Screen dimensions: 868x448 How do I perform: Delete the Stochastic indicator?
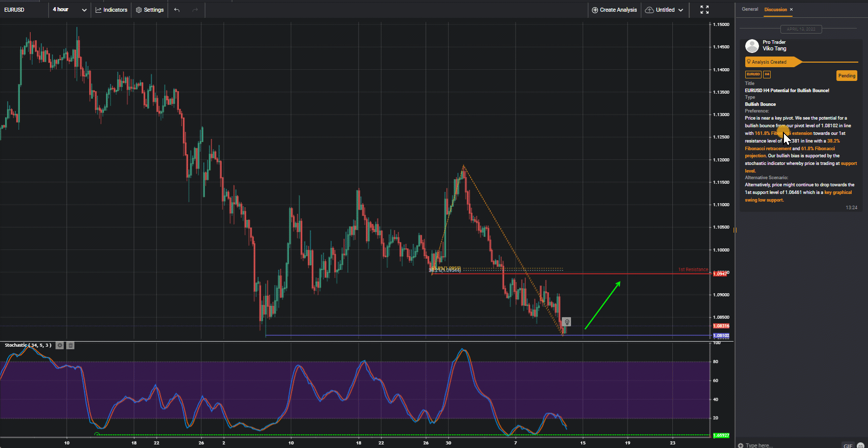click(71, 345)
